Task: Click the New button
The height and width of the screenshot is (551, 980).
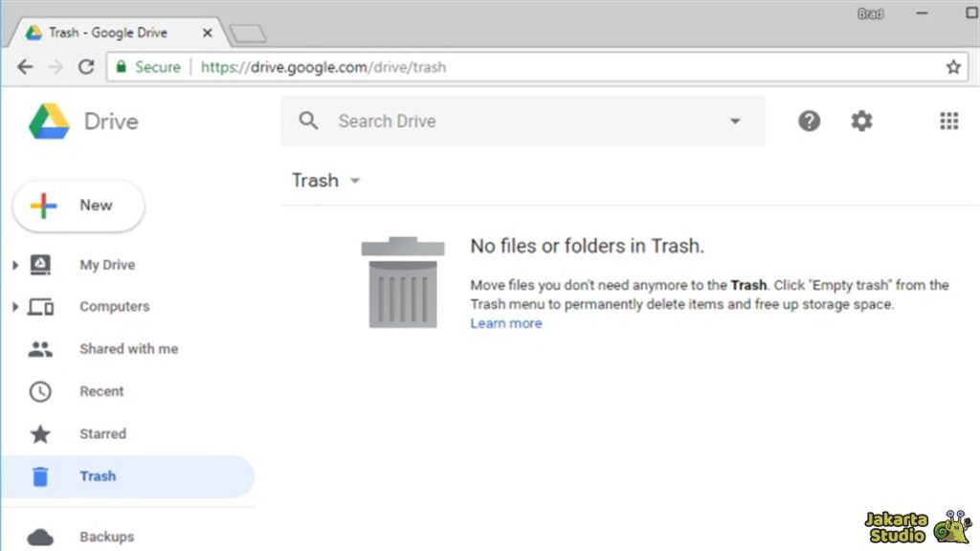Action: [x=78, y=206]
